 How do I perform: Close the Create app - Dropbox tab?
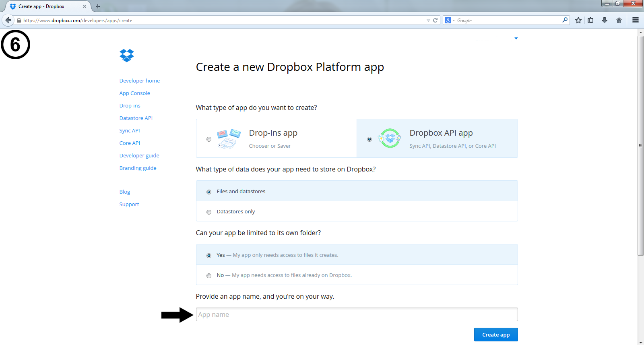click(x=85, y=6)
